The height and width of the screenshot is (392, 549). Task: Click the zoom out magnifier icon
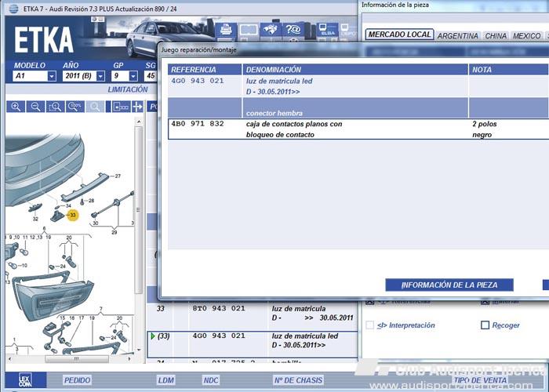click(35, 107)
